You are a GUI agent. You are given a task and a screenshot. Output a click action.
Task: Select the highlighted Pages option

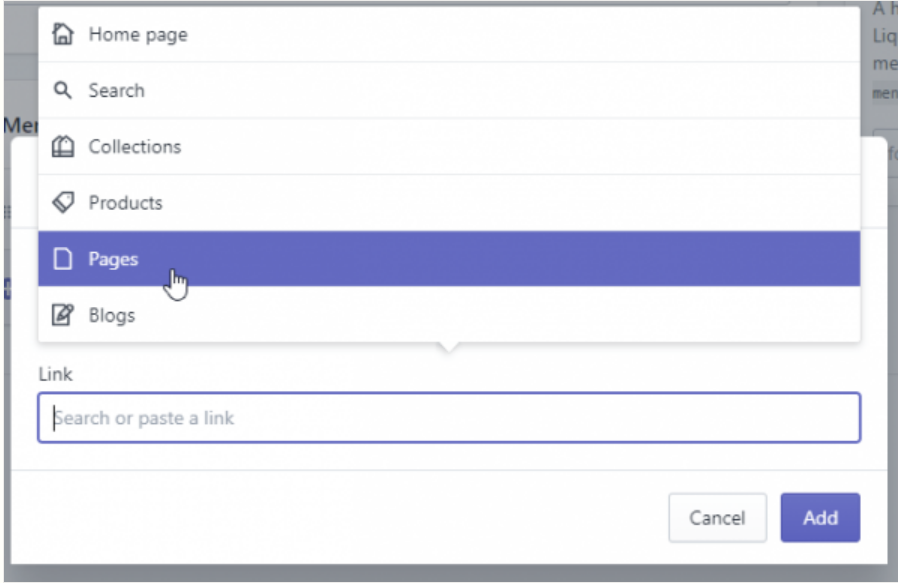[449, 259]
